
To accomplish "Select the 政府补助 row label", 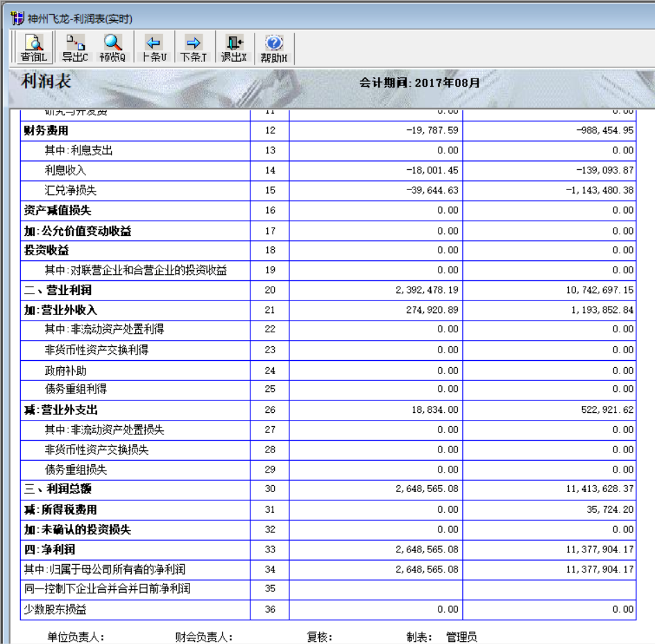I will (66, 371).
